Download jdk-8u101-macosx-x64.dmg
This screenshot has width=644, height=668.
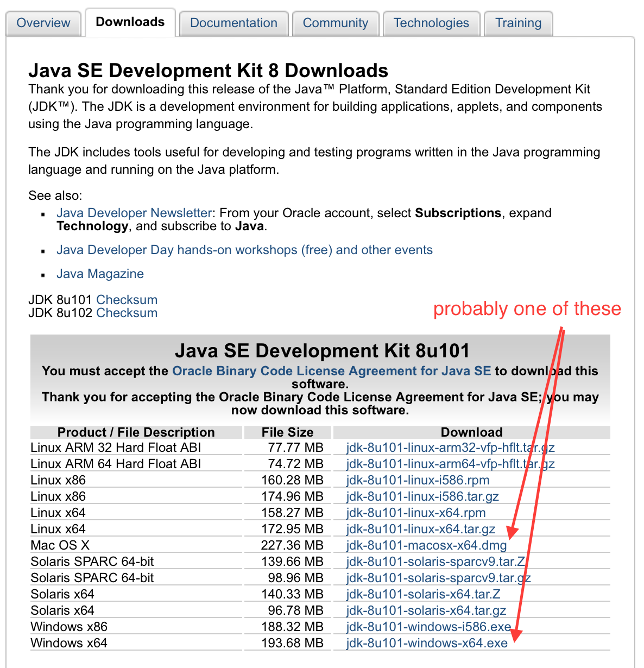click(426, 545)
